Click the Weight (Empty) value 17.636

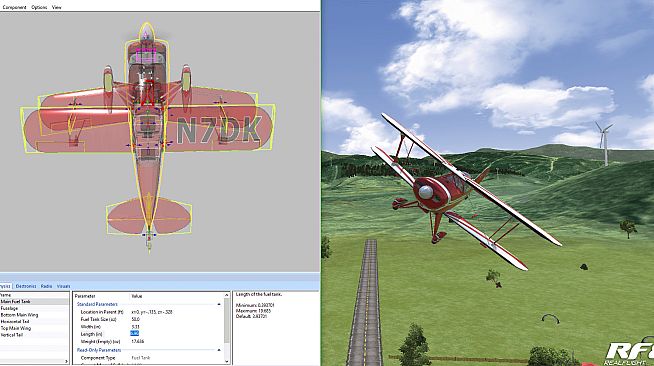(x=138, y=341)
